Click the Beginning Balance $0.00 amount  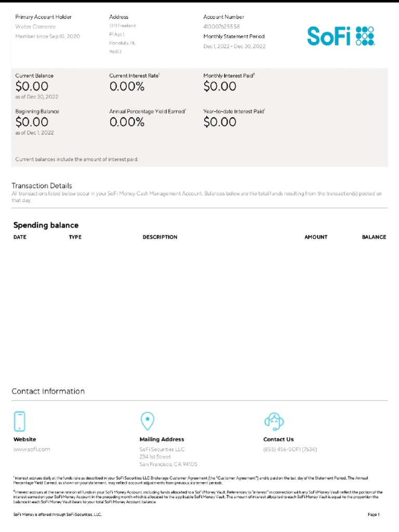point(32,122)
